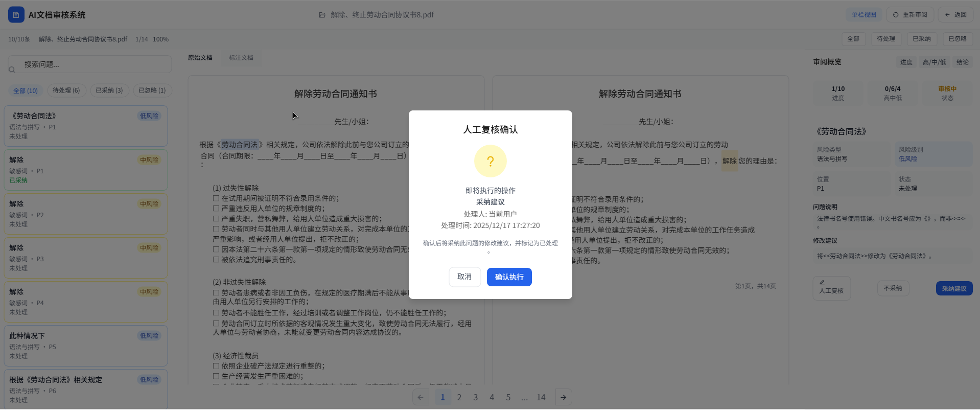Confirm with 确认执行 button

509,277
